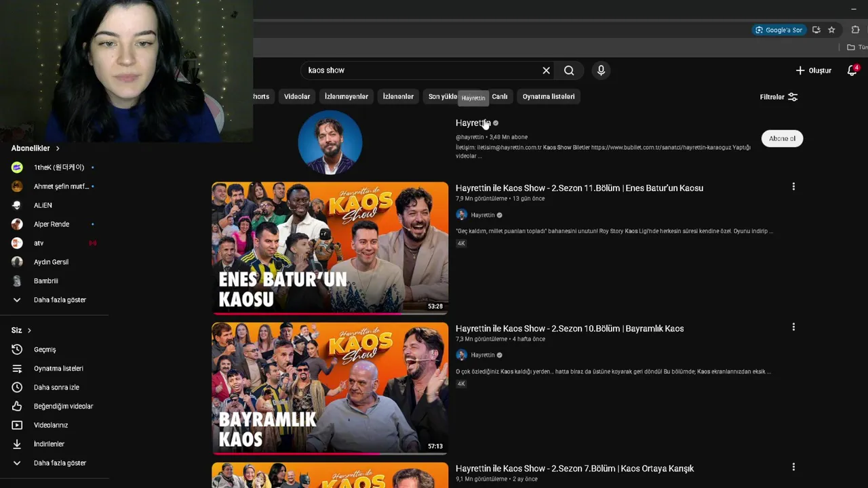This screenshot has width=868, height=488.
Task: Subscribe with the Abone ol button
Action: (x=782, y=138)
